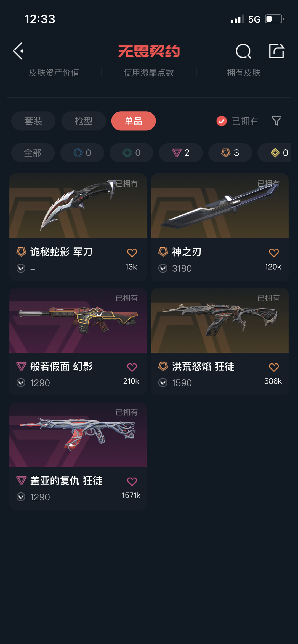Image resolution: width=298 pixels, height=644 pixels.
Task: Open 皮肤资产价值 section link
Action: (54, 73)
